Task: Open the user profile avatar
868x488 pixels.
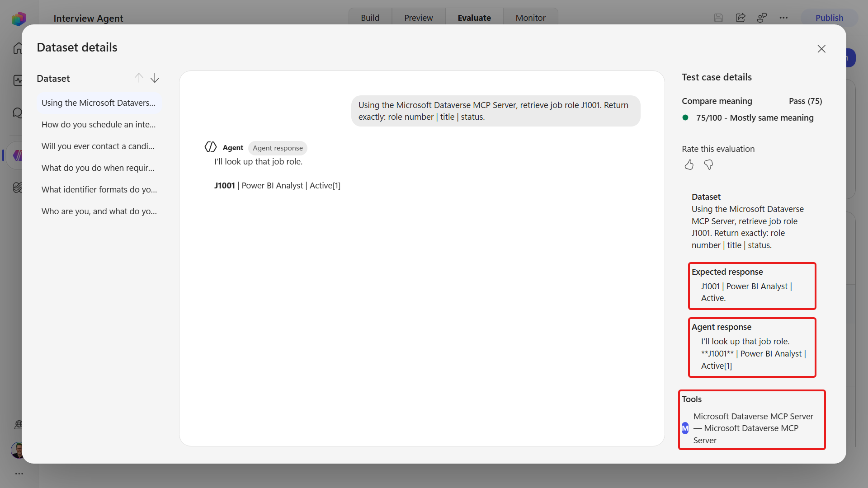Action: 18,450
